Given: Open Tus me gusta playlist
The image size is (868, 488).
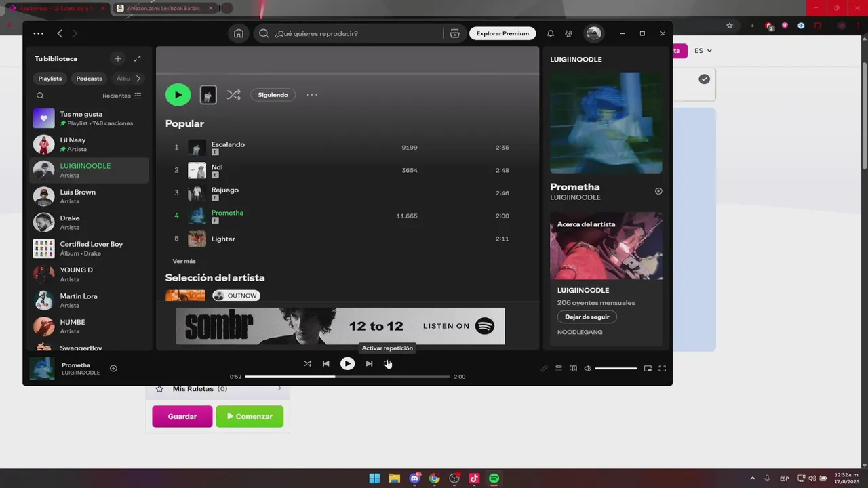Looking at the screenshot, I should [x=89, y=119].
